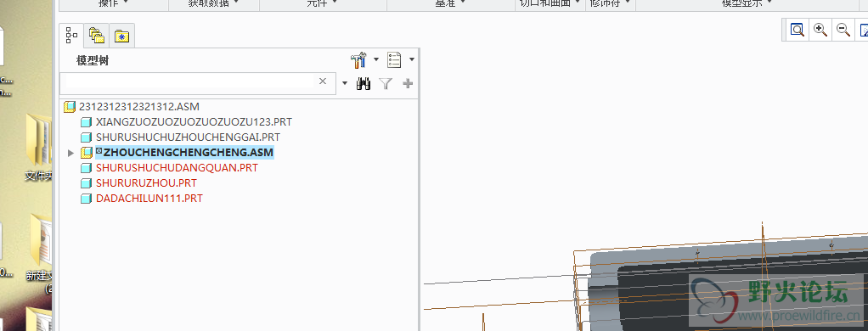Click the zoom in magnifier icon
The image size is (868, 331).
(x=820, y=30)
